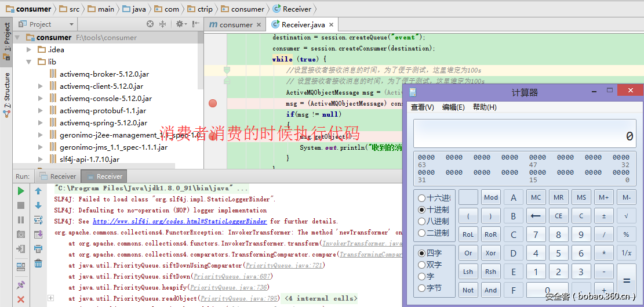Expand geronimo-jms_1.1_spec-1.1.1.jar node

pos(40,147)
